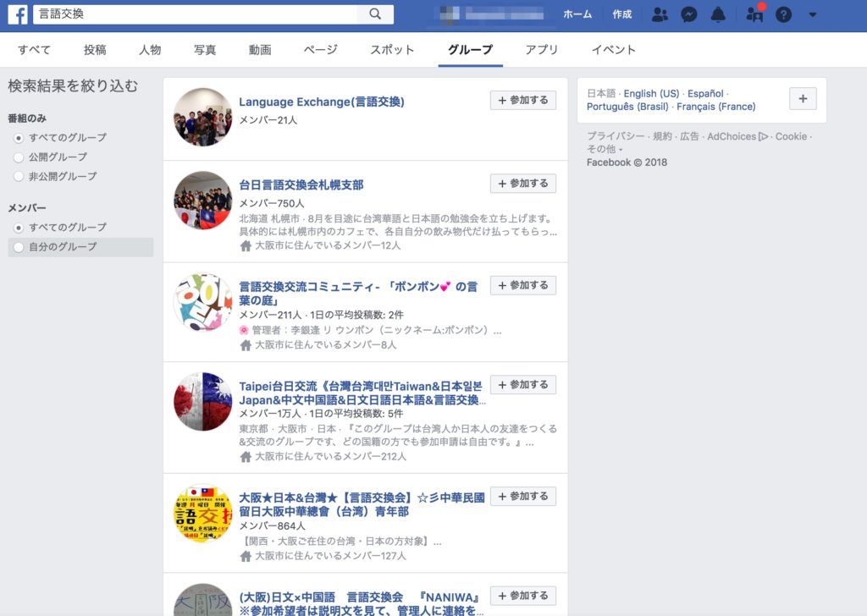Viewport: 867px width, 616px height.
Task: Add another language with plus button
Action: [x=803, y=99]
